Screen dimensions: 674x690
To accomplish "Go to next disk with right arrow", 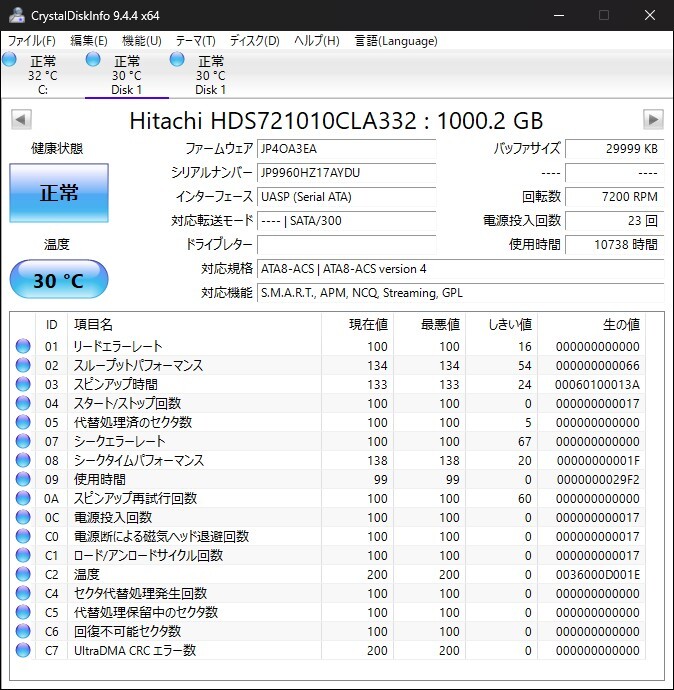I will click(x=653, y=120).
